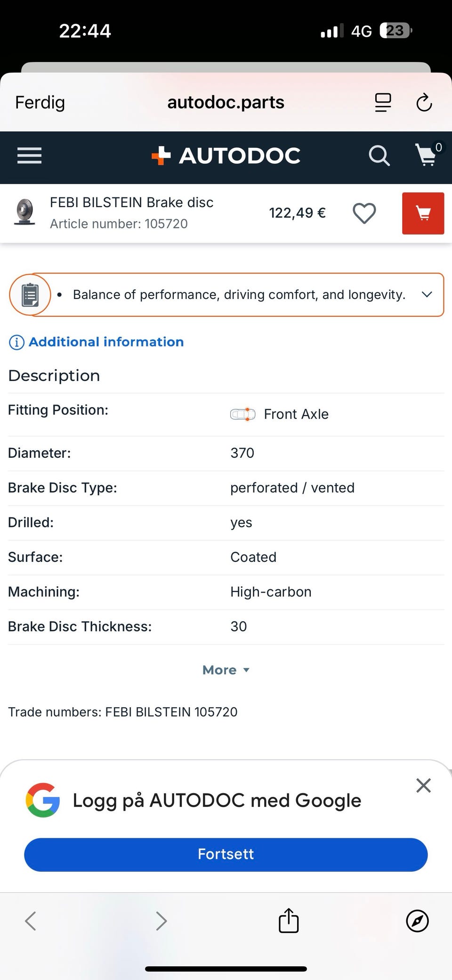Open the reader view icon
452x980 pixels.
(383, 102)
